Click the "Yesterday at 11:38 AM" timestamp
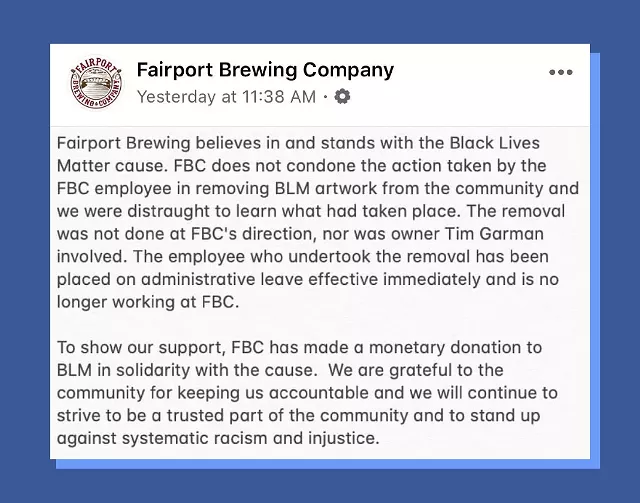 coord(226,97)
